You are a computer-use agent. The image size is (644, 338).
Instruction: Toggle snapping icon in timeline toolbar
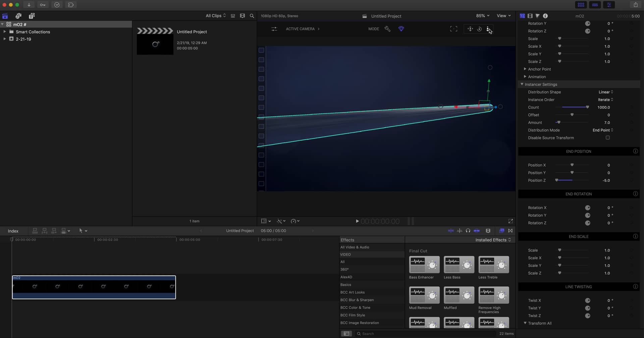tap(477, 231)
